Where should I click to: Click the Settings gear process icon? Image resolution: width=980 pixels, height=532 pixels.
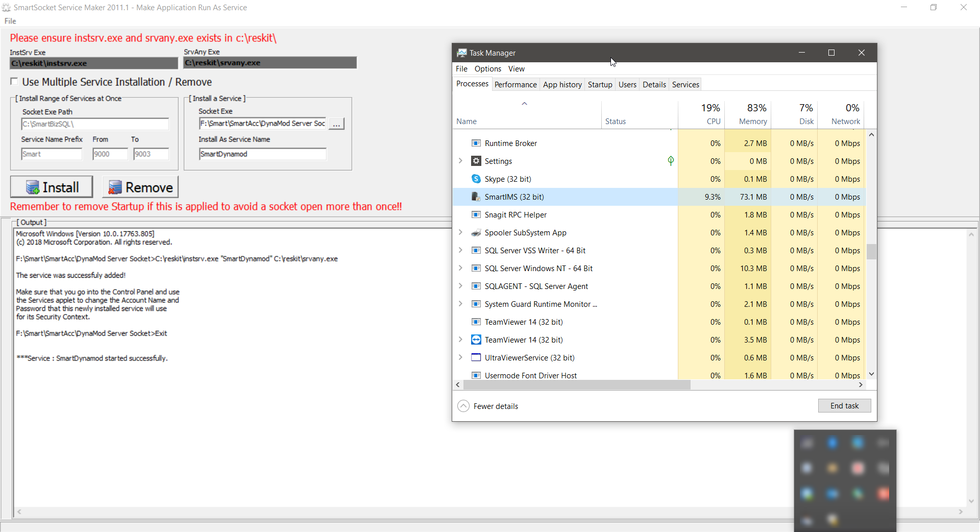[476, 161]
